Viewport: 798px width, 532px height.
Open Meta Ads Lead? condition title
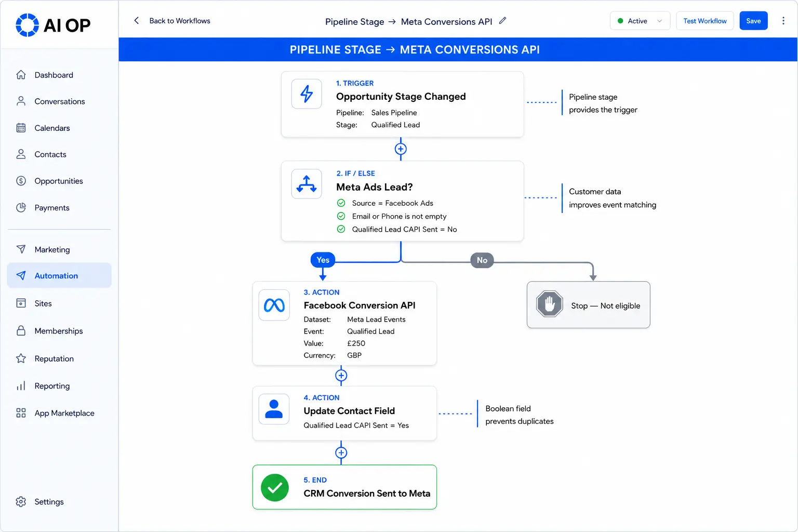click(x=375, y=187)
